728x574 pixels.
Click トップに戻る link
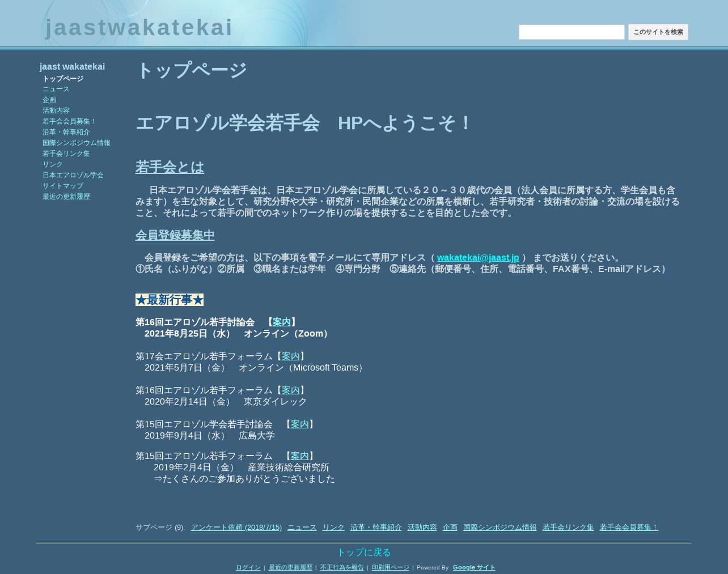364,552
